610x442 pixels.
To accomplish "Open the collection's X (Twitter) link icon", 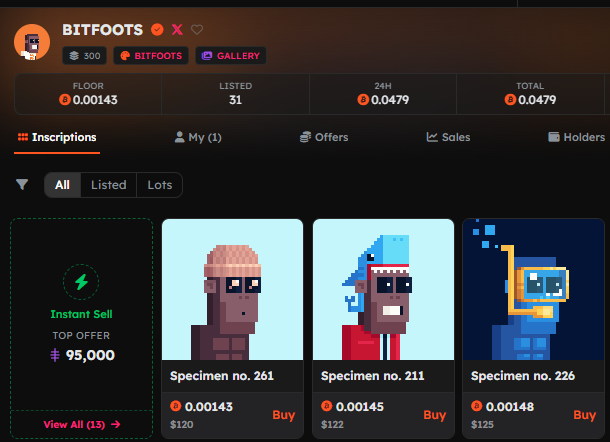I will (x=177, y=30).
